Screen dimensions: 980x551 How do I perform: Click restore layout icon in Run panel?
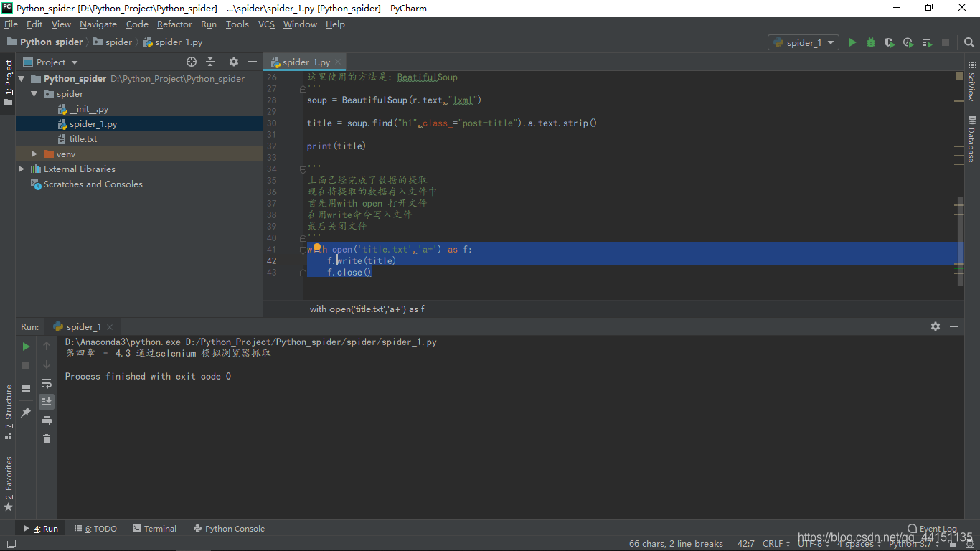[x=26, y=389]
